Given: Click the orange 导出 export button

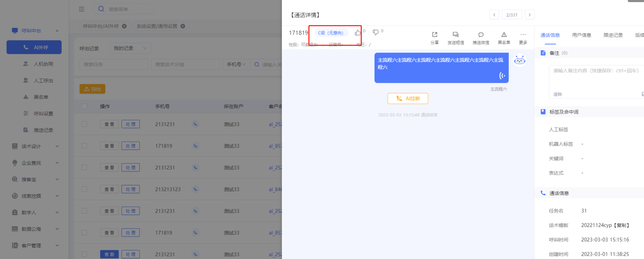Looking at the screenshot, I should coord(92,89).
